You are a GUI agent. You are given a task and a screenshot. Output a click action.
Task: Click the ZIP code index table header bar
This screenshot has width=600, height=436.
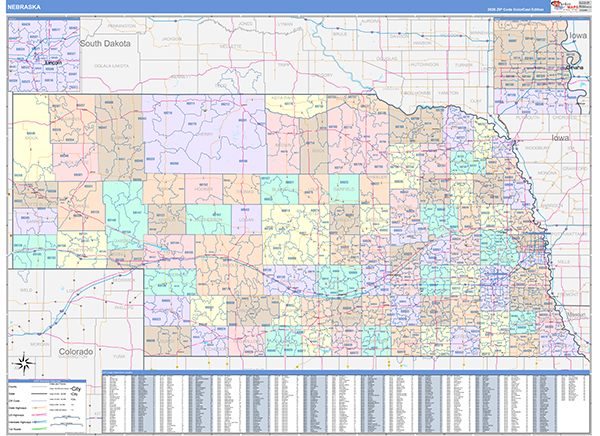tap(346, 372)
